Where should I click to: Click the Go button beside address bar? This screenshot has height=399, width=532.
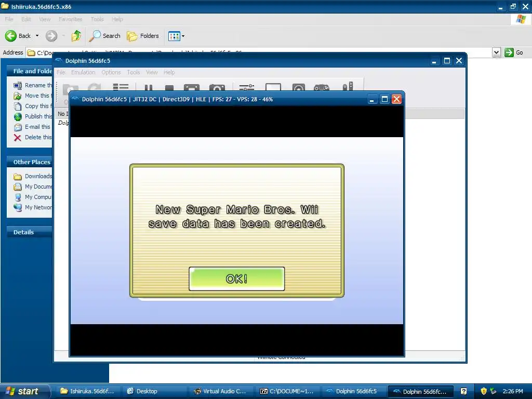point(514,52)
